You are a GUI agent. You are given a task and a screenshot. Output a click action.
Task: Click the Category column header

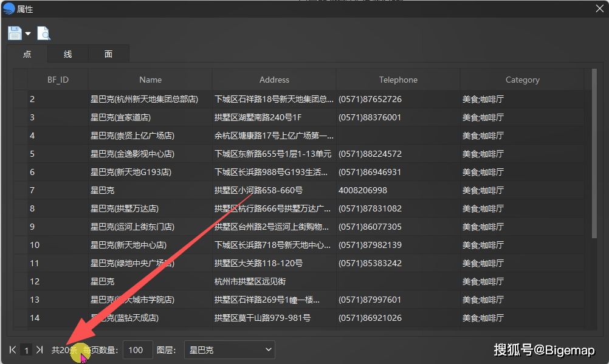pyautogui.click(x=522, y=80)
